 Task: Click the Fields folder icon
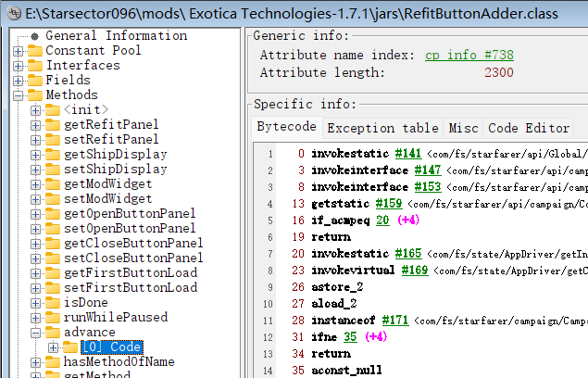(35, 81)
